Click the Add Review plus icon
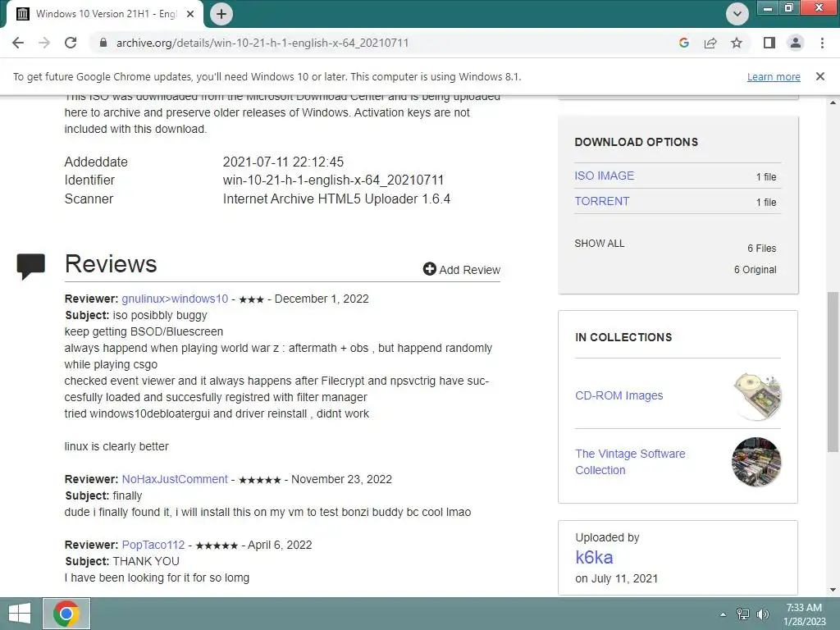This screenshot has width=840, height=630. [429, 269]
